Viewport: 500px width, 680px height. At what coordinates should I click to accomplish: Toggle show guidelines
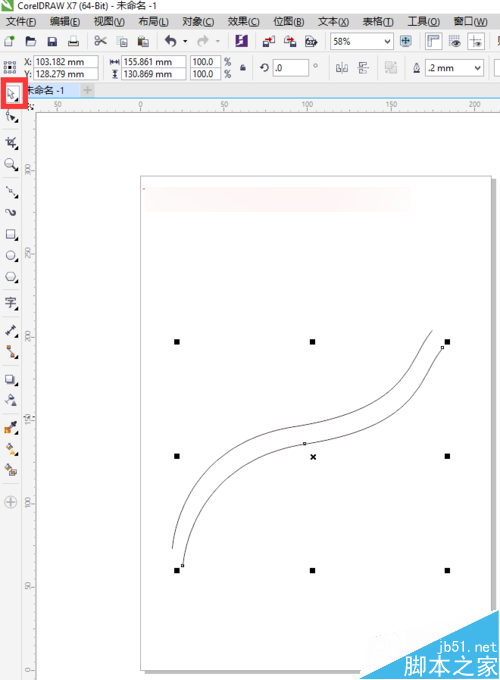tap(476, 42)
